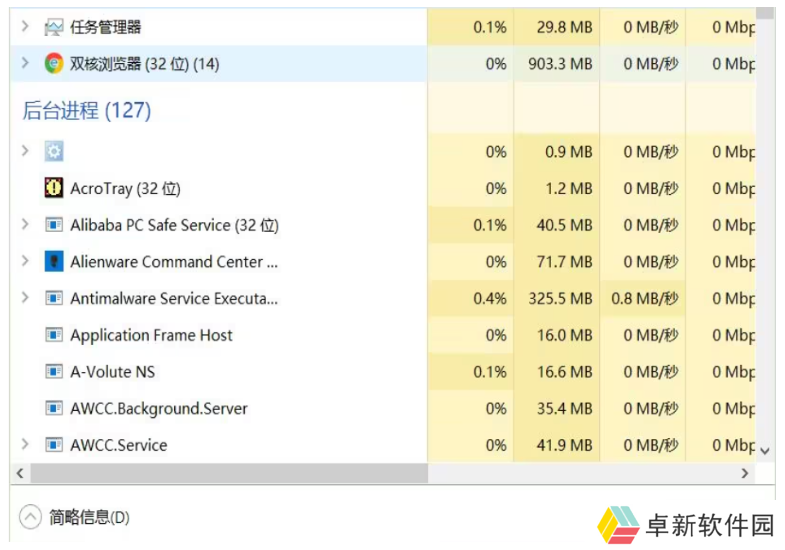Click the Alienware Command Center icon
The height and width of the screenshot is (550, 785).
click(54, 262)
